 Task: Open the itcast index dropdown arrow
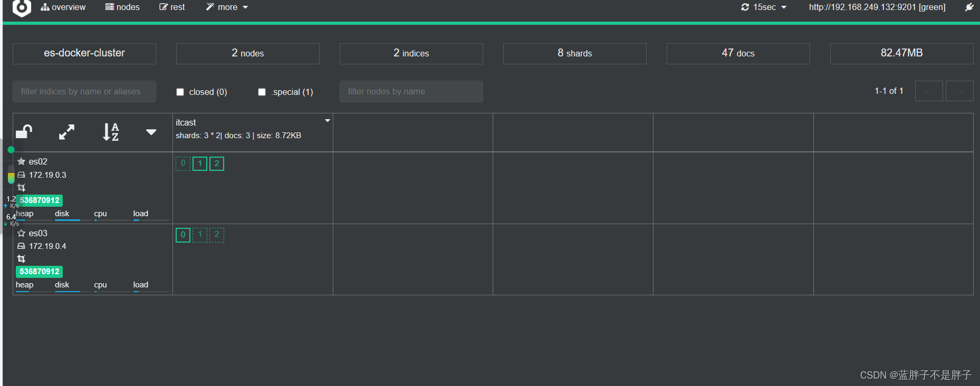click(328, 121)
